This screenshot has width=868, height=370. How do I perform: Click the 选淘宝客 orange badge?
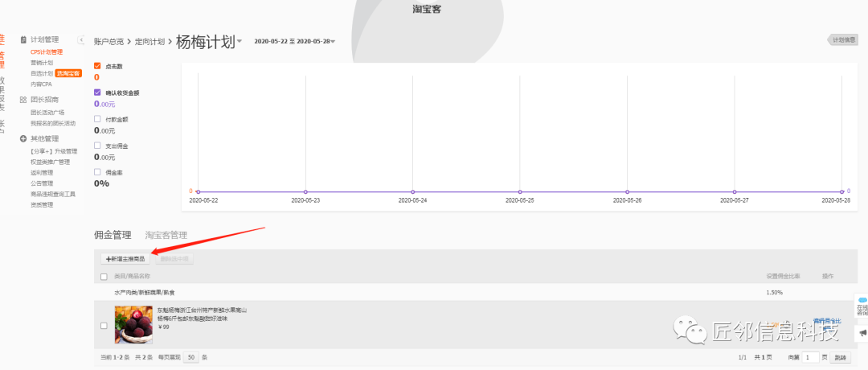68,73
